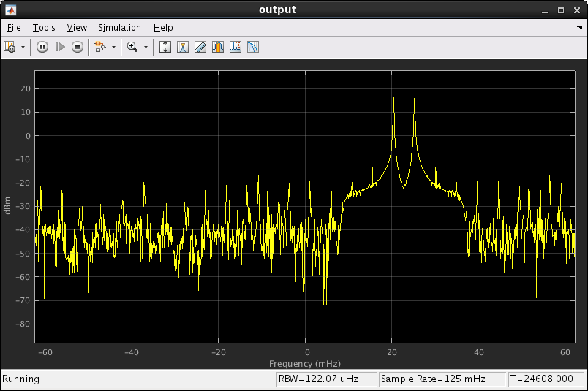Open the Simulation menu
Viewport: 588px width, 391px height.
(x=119, y=28)
